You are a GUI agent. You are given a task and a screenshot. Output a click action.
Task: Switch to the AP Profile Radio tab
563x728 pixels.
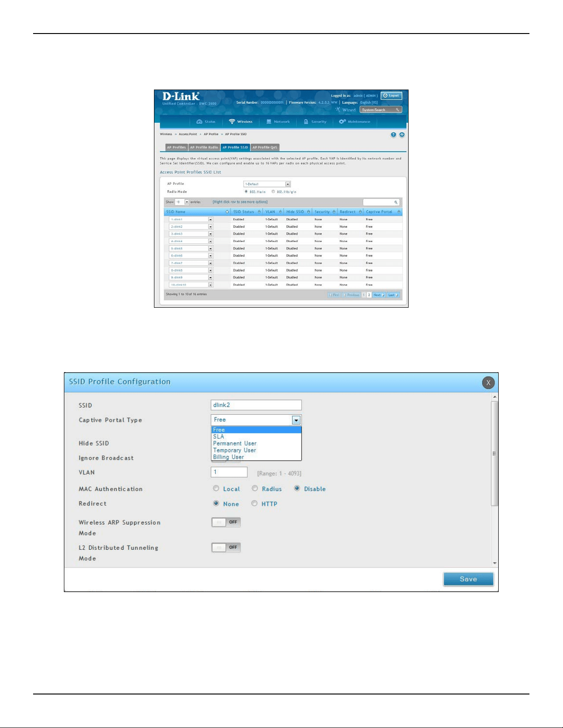click(204, 147)
